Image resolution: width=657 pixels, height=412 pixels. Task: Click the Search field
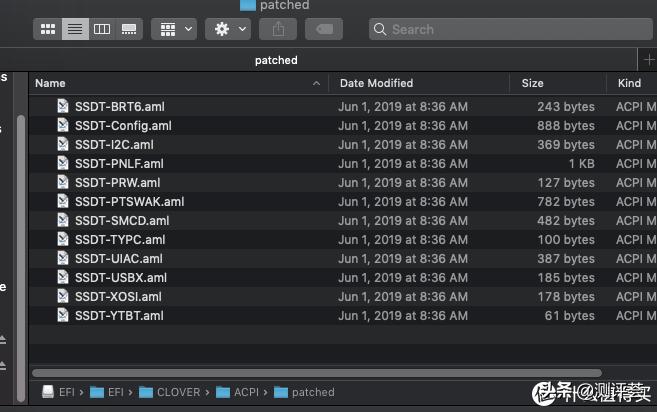(x=510, y=29)
